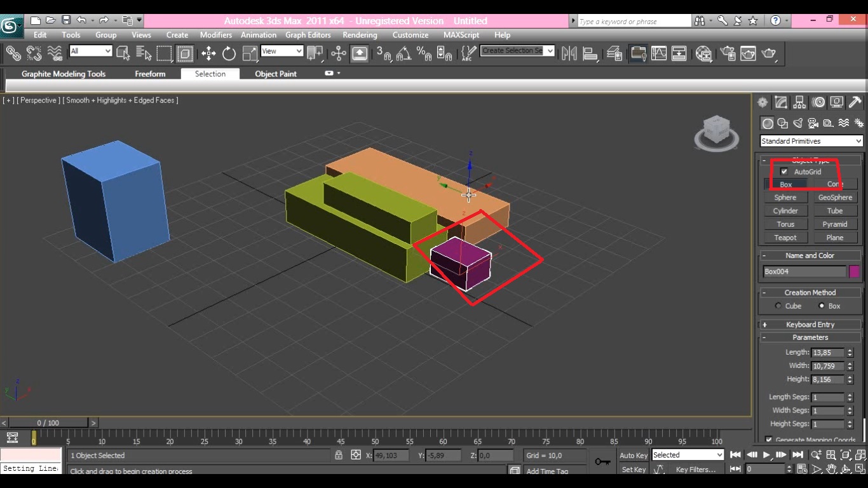Click the Sphere creation button
868x488 pixels.
click(x=785, y=197)
